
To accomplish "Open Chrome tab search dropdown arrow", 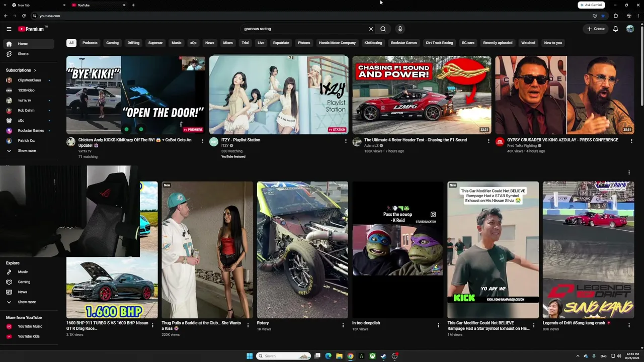I will [x=6, y=5].
